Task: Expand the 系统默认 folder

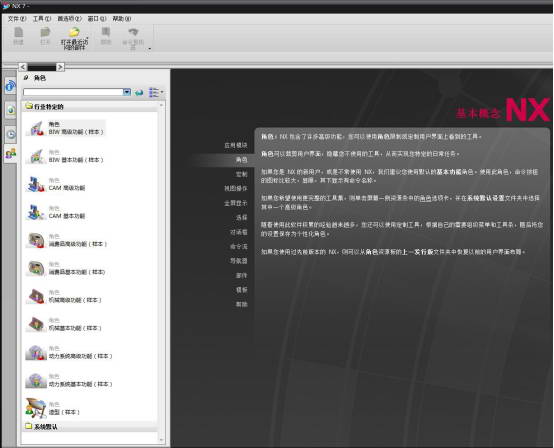Action: 29,426
